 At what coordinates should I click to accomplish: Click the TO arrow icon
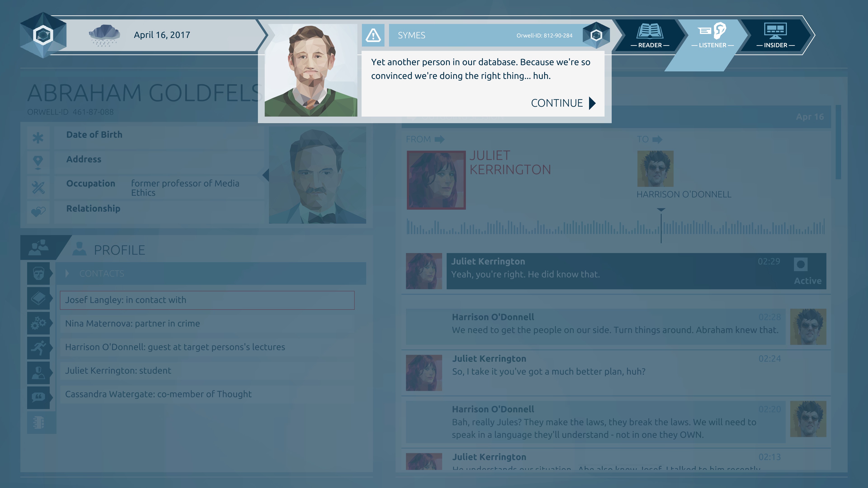pyautogui.click(x=657, y=139)
